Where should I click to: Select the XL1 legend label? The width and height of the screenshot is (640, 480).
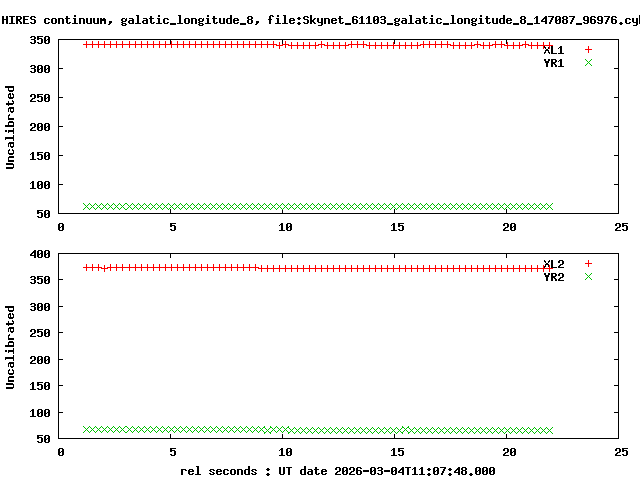point(554,50)
